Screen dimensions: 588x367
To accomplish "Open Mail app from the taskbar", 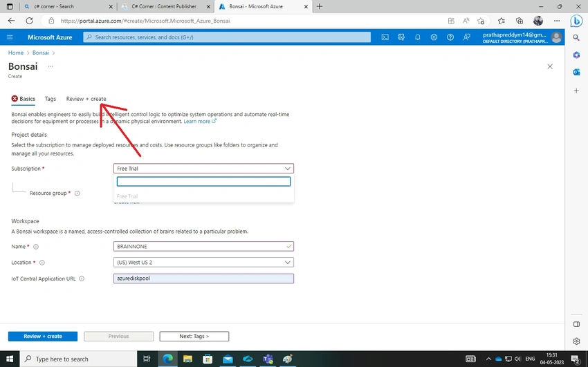I will pos(228,359).
